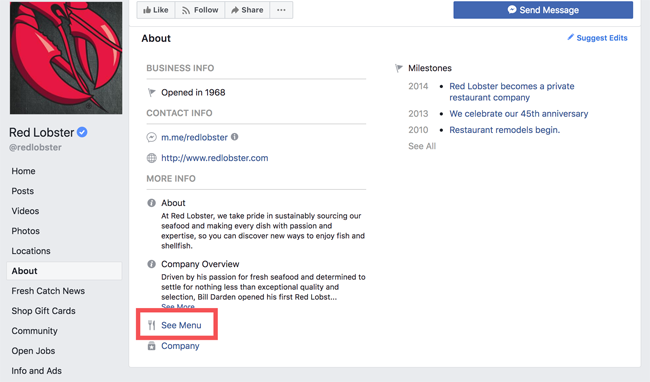Click info icon next to Company Overview
The height and width of the screenshot is (382, 650).
click(152, 264)
